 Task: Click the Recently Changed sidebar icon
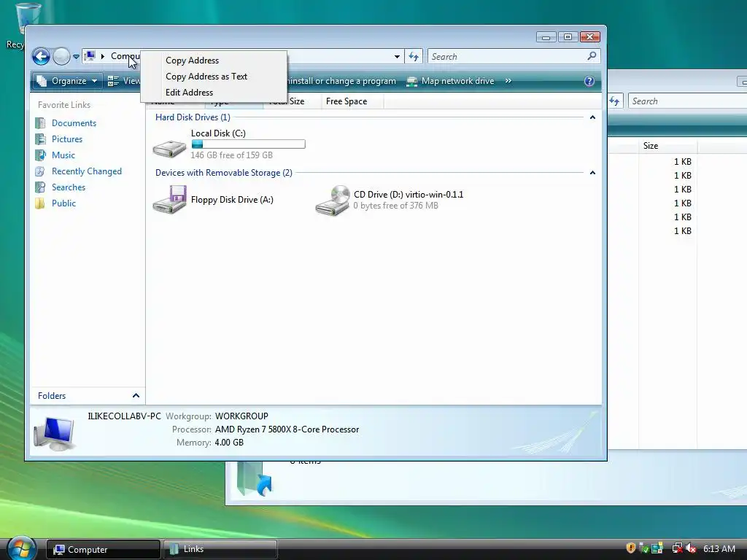pos(40,171)
